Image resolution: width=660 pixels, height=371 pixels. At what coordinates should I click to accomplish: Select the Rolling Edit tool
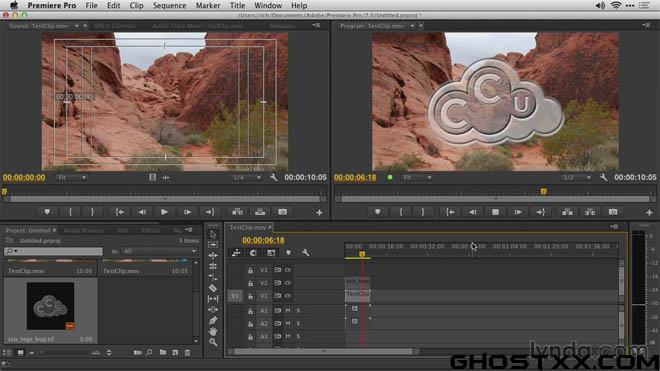[x=213, y=266]
